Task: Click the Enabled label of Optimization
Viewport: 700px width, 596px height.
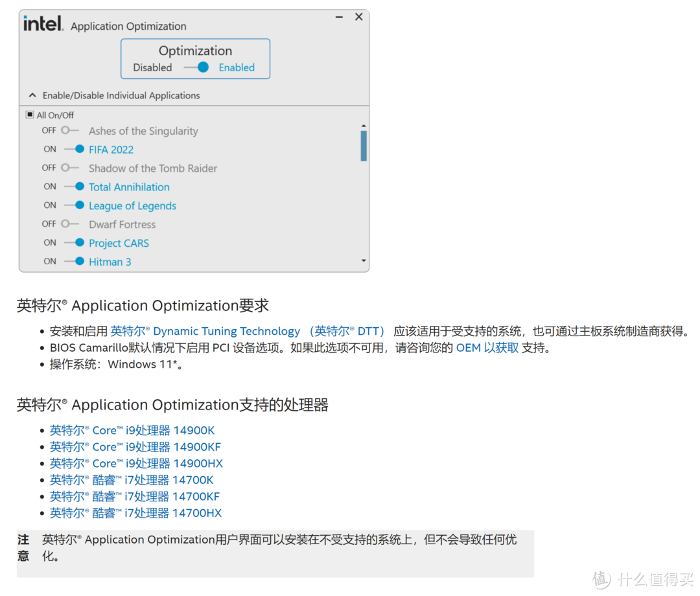Action: pyautogui.click(x=237, y=67)
